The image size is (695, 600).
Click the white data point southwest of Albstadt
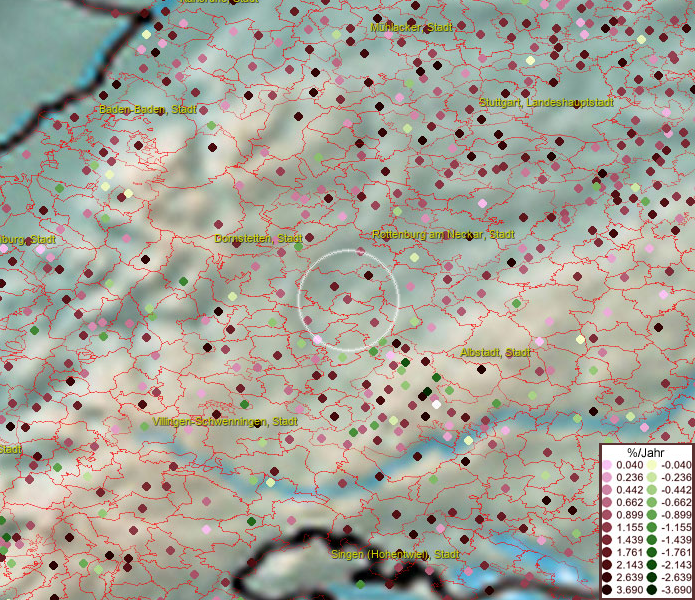(437, 405)
